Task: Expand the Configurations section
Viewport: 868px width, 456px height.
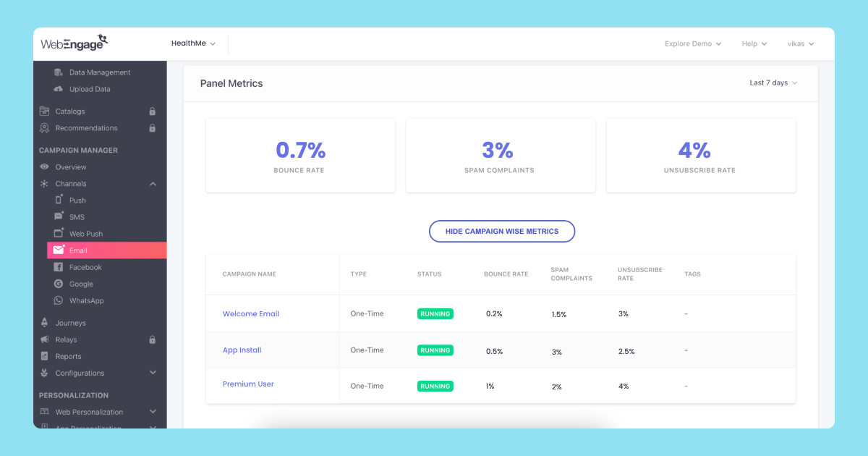Action: pyautogui.click(x=152, y=372)
